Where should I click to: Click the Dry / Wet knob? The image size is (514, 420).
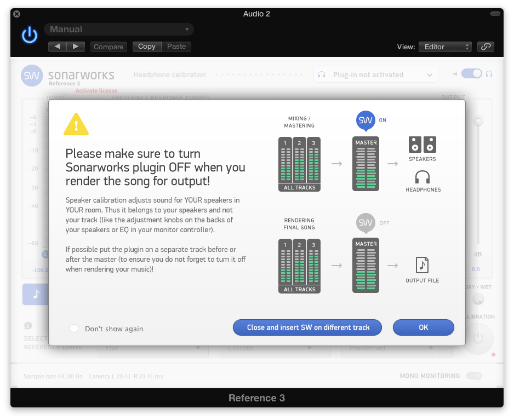[x=478, y=299]
